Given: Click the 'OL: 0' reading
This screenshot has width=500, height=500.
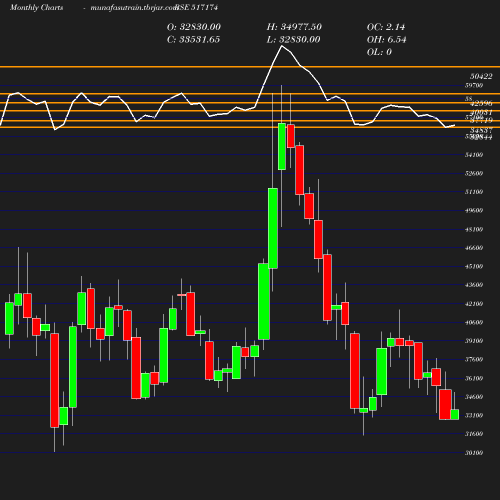Looking at the screenshot, I should coord(379,52).
